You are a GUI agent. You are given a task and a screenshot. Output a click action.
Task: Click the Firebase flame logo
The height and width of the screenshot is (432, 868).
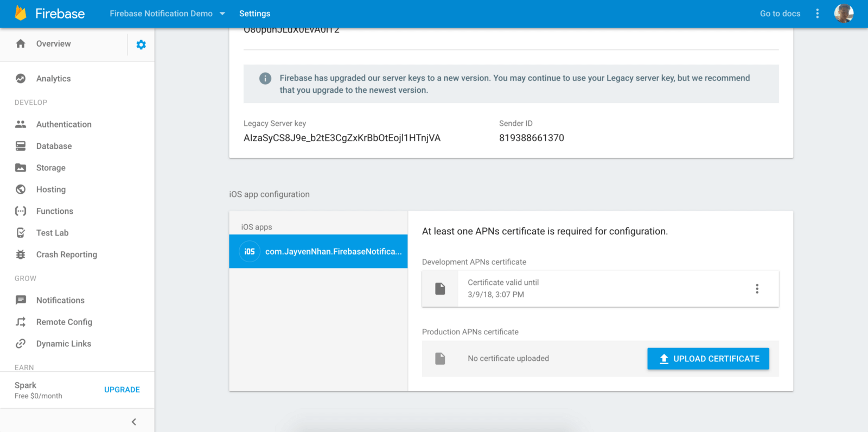coord(21,13)
